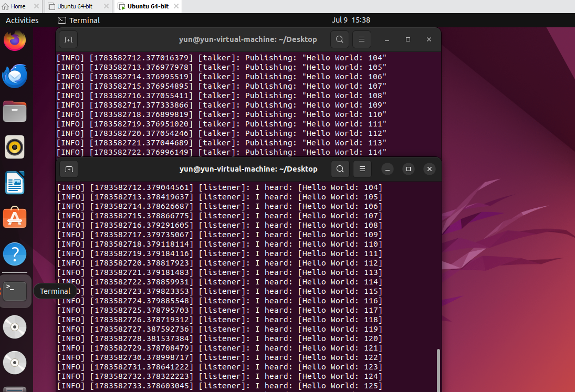Image resolution: width=575 pixels, height=392 pixels.
Task: Add a new tab in listener terminal
Action: (x=69, y=169)
